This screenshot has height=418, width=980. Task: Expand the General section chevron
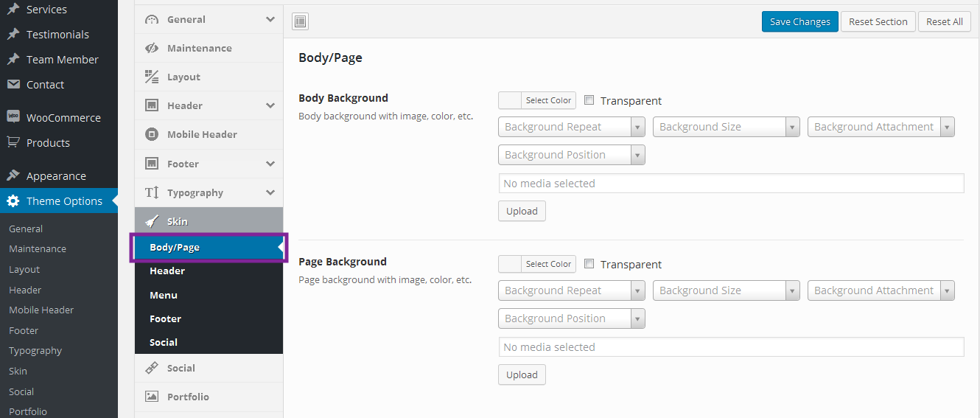pyautogui.click(x=270, y=19)
